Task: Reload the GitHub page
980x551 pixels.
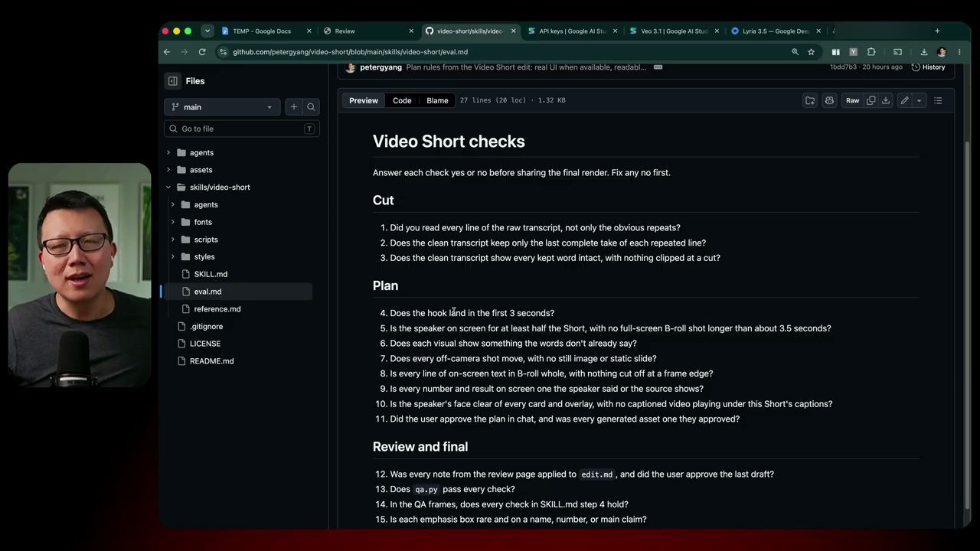Action: 202,52
